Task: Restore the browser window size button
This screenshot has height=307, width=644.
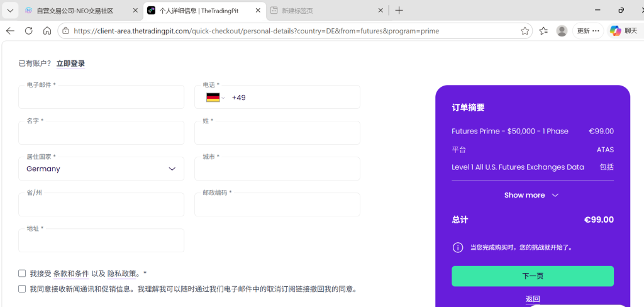Action: 621,10
